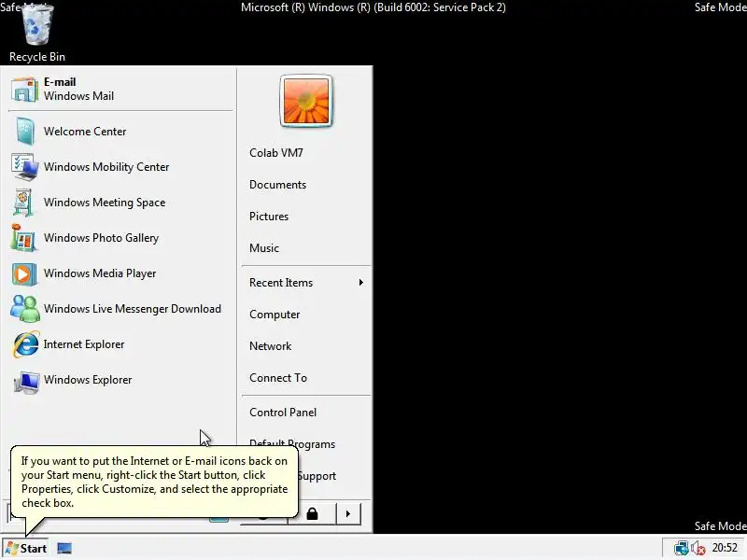
Task: Click the muted volume tray icon
Action: pyautogui.click(x=698, y=548)
